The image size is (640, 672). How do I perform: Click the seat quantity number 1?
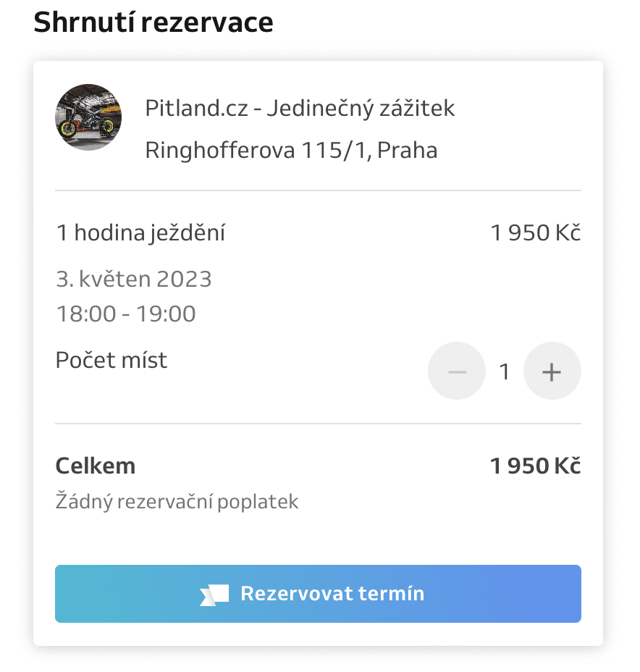click(504, 371)
